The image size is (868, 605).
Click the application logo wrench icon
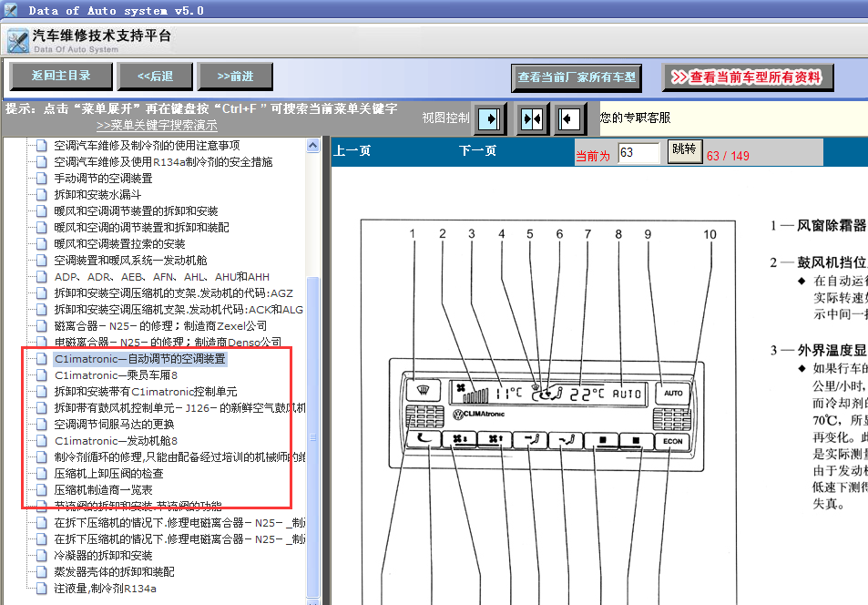pyautogui.click(x=17, y=42)
